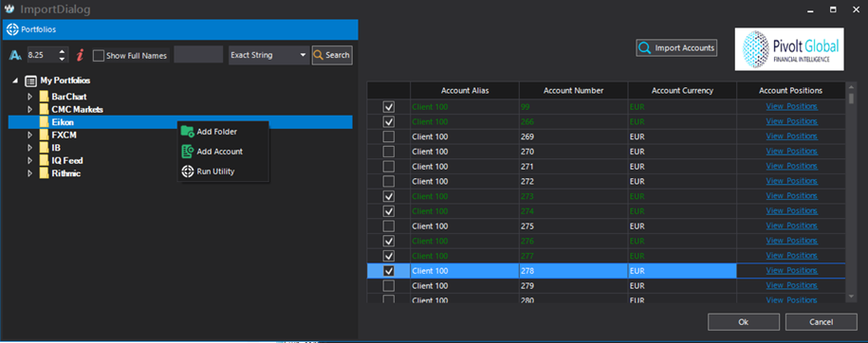Decrease font size with down arrow
This screenshot has width=868, height=343.
[x=62, y=59]
